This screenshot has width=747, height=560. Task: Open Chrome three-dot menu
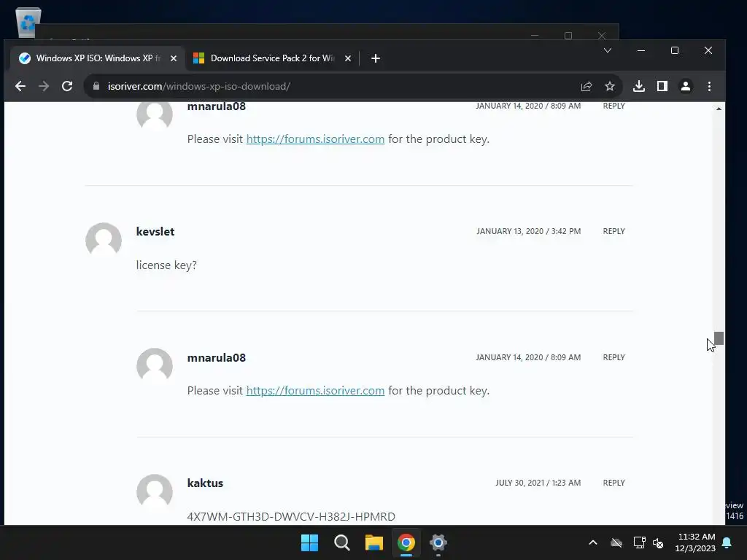709,86
